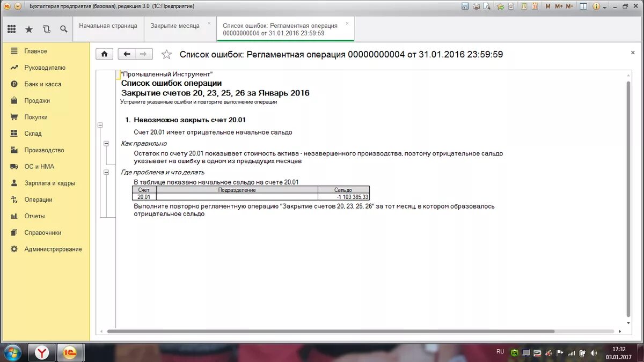Expand the dropdown arrow next to info icon
The height and width of the screenshot is (362, 644).
605,8
